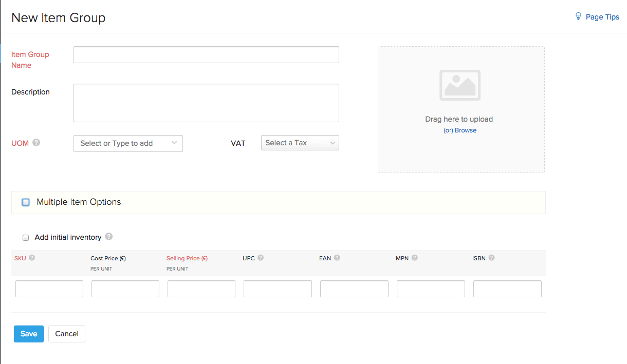627x364 pixels.
Task: Select the Selling Price input box
Action: pyautogui.click(x=201, y=289)
